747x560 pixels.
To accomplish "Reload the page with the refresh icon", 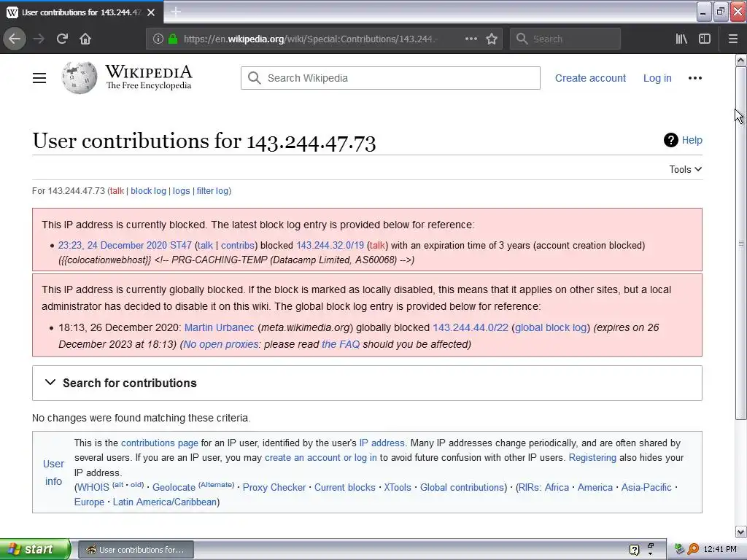I will [x=63, y=39].
